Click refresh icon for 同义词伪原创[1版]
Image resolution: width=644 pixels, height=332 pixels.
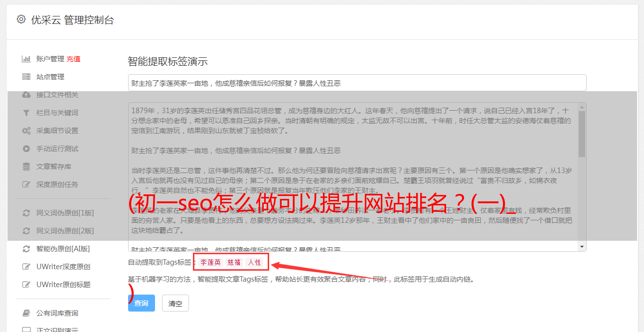(26, 213)
